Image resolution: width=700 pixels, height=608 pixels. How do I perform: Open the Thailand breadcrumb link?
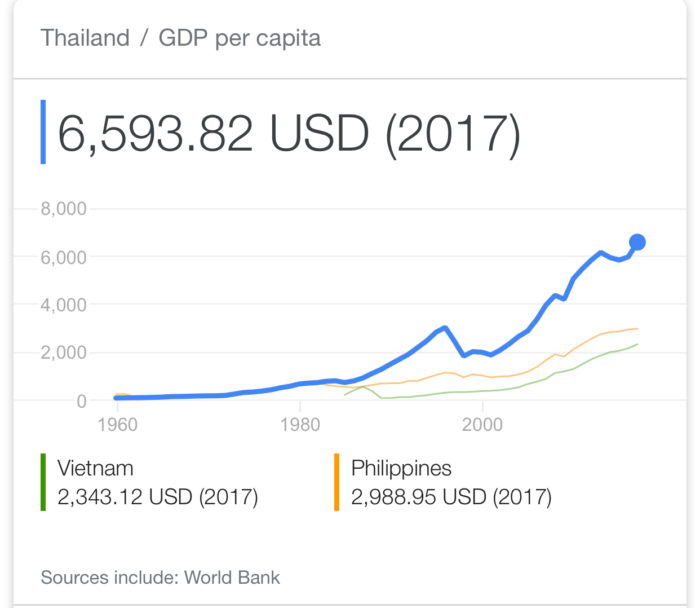[85, 38]
